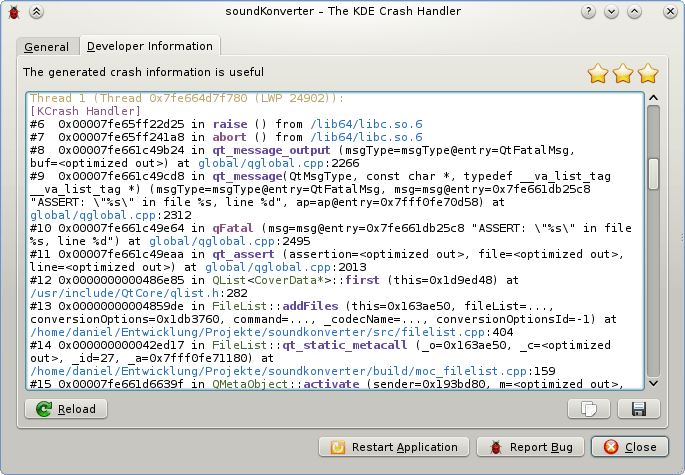Toggle the keep-above arrow button in title bar
685x475 pixels.
click(x=35, y=13)
